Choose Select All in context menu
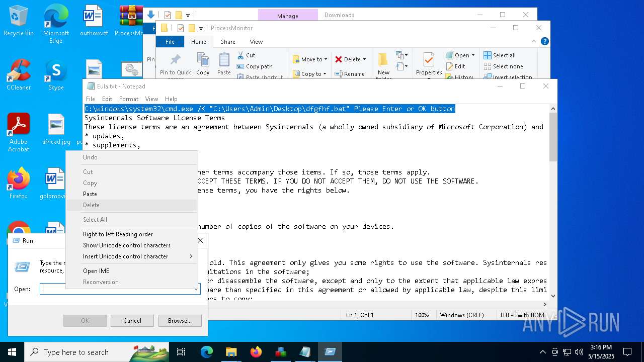The image size is (644, 362). (132, 220)
